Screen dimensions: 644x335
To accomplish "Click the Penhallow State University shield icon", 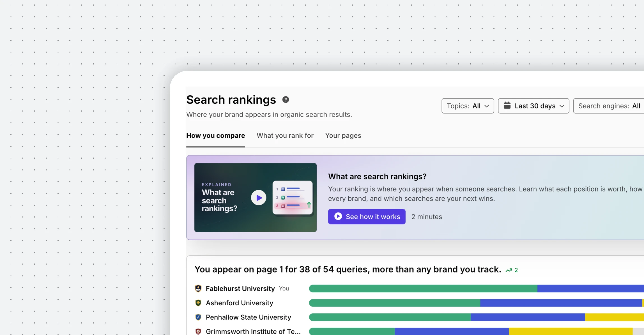I will [198, 317].
